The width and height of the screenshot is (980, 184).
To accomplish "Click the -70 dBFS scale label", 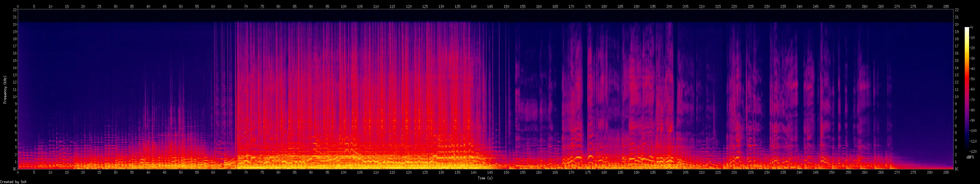I will pos(972,100).
